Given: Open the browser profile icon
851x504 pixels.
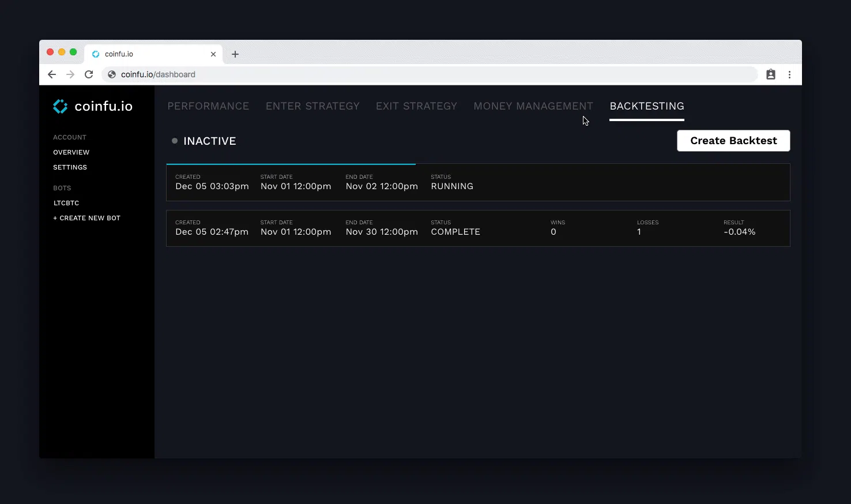Looking at the screenshot, I should pos(771,74).
